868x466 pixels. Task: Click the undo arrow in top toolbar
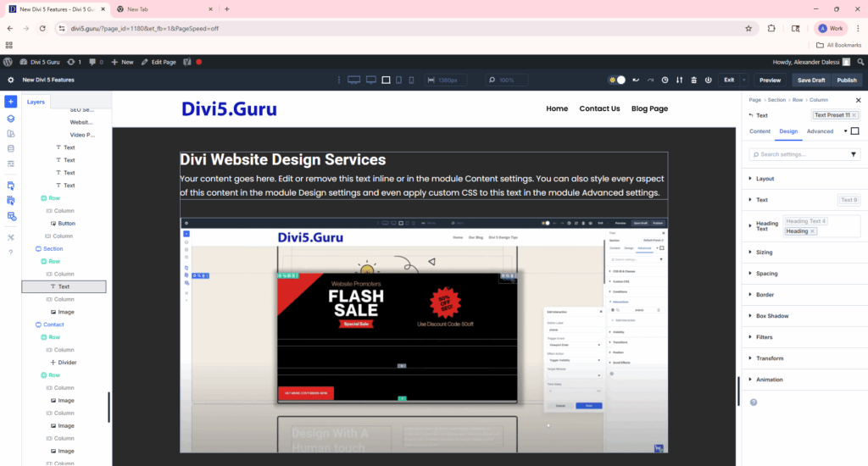tap(636, 80)
